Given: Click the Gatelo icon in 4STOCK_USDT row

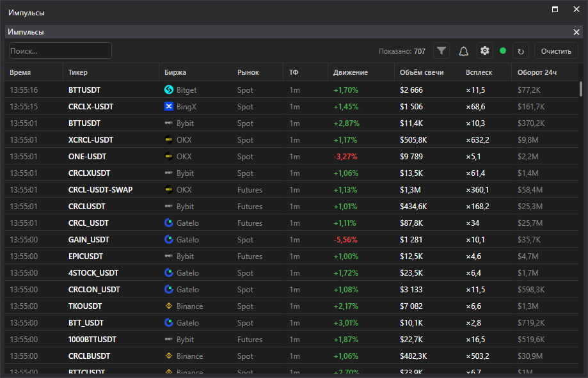Looking at the screenshot, I should (169, 272).
